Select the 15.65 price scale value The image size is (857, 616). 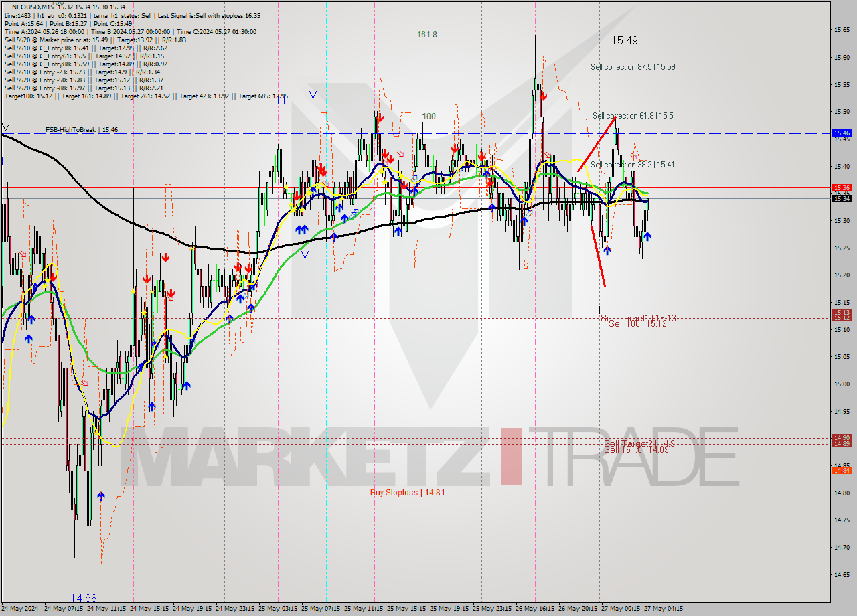pyautogui.click(x=842, y=30)
